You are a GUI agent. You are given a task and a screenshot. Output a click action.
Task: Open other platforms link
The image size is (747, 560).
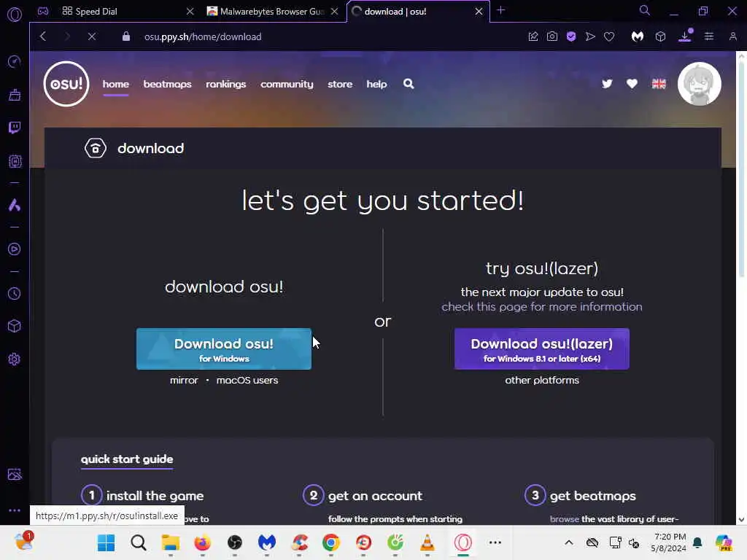(x=542, y=380)
